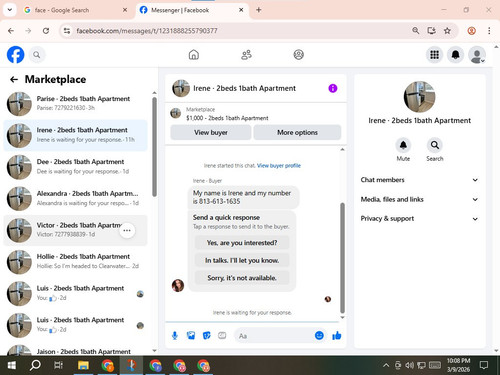Viewport: 500px width, 375px height.
Task: Open the Groups icon in top navigation
Action: 299,55
